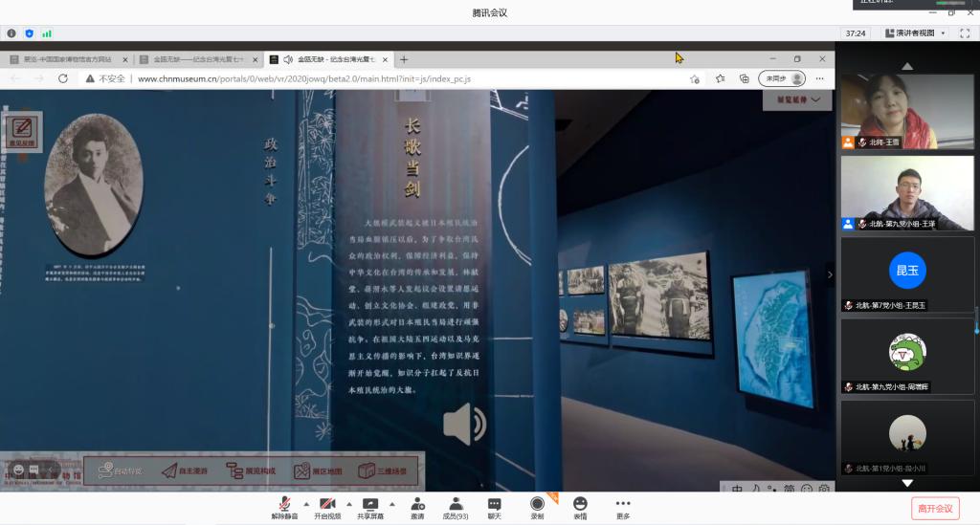Click the 离开会议 leave meeting button
Image resolution: width=980 pixels, height=525 pixels.
point(934,508)
